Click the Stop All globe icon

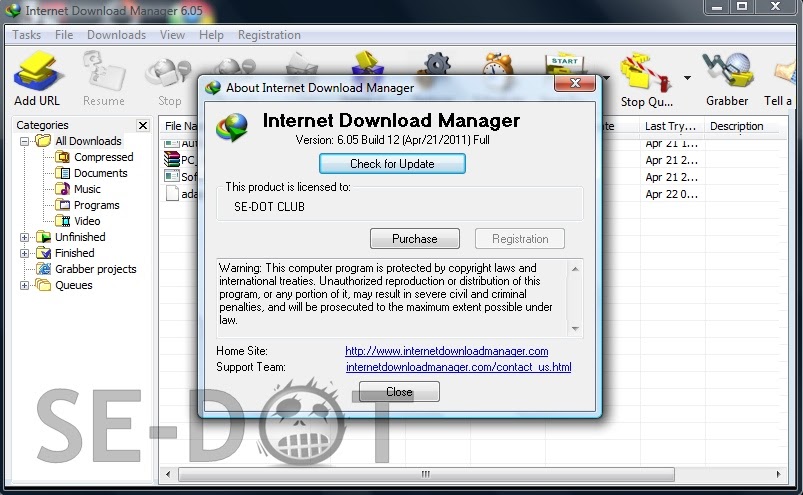click(235, 67)
